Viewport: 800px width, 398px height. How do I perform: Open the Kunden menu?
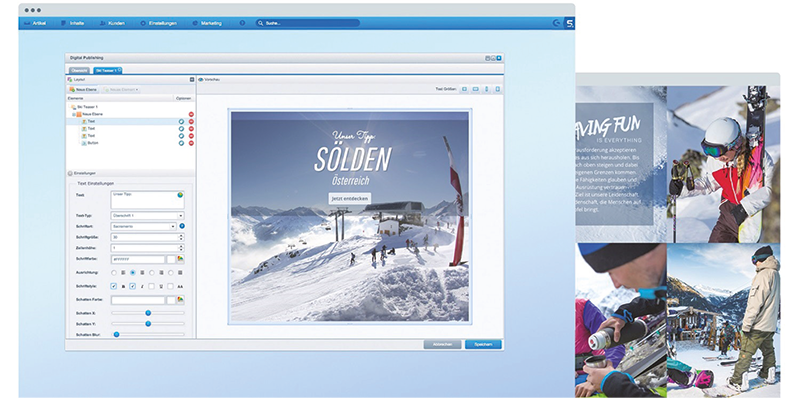[x=112, y=23]
